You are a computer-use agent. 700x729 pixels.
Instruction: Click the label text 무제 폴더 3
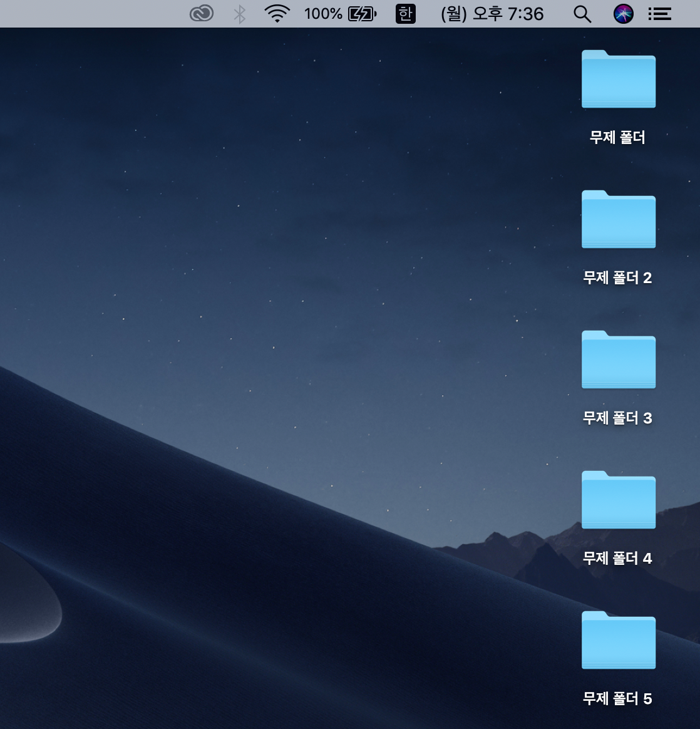(x=618, y=418)
